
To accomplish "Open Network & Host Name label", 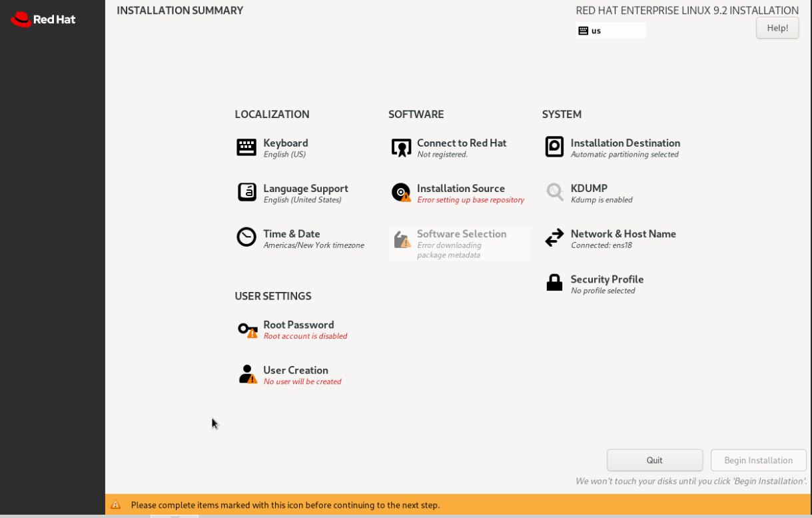I will pos(623,233).
